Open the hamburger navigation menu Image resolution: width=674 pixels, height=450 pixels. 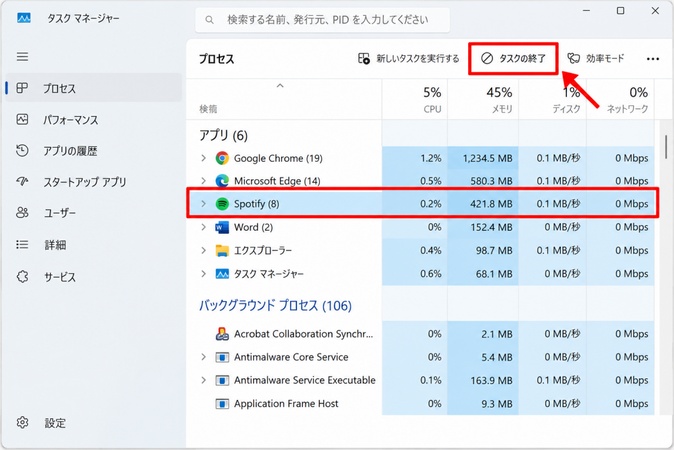(x=22, y=57)
